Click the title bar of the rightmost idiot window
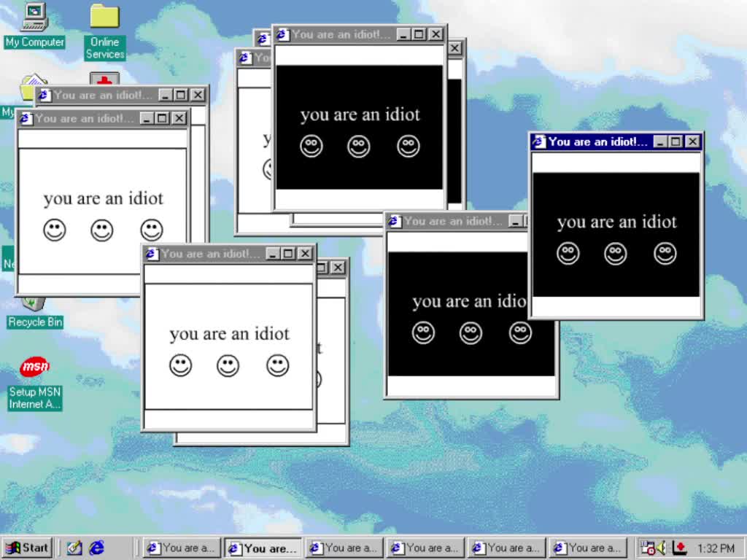The image size is (747, 560). coord(598,142)
